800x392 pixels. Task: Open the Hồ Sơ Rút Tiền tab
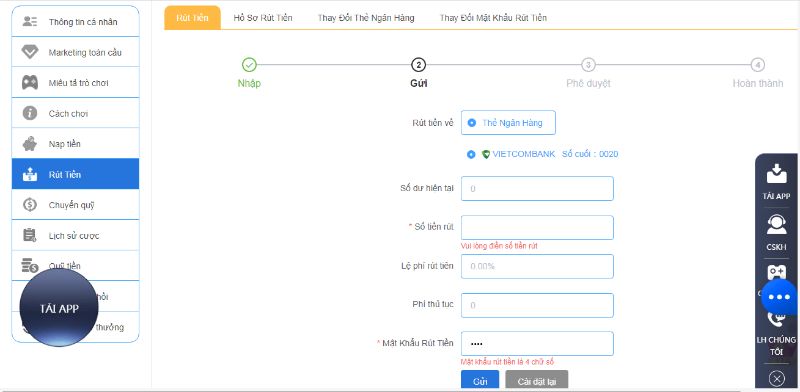tap(263, 18)
